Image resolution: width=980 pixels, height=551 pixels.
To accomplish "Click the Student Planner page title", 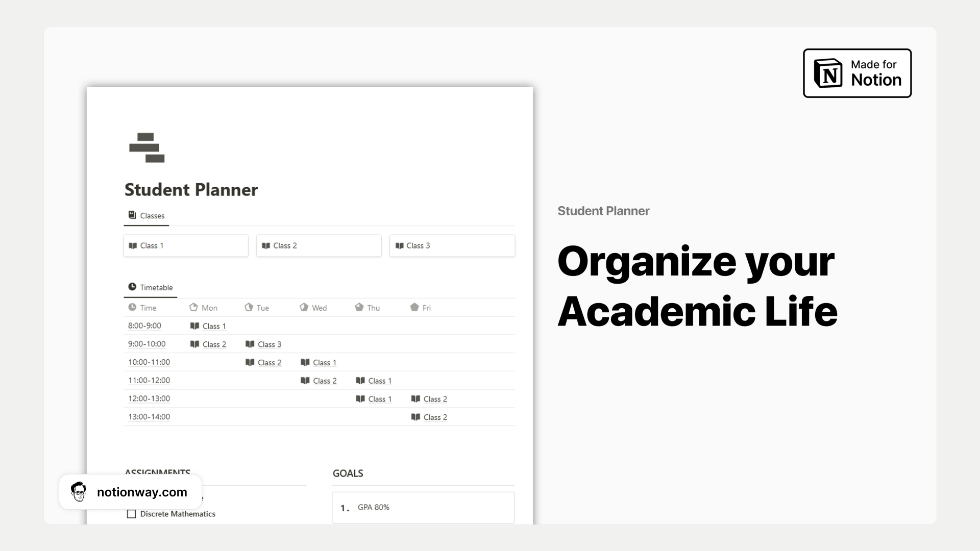I will (191, 190).
